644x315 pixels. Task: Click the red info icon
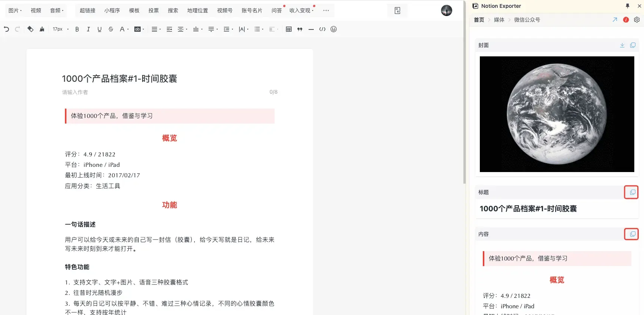pyautogui.click(x=626, y=20)
